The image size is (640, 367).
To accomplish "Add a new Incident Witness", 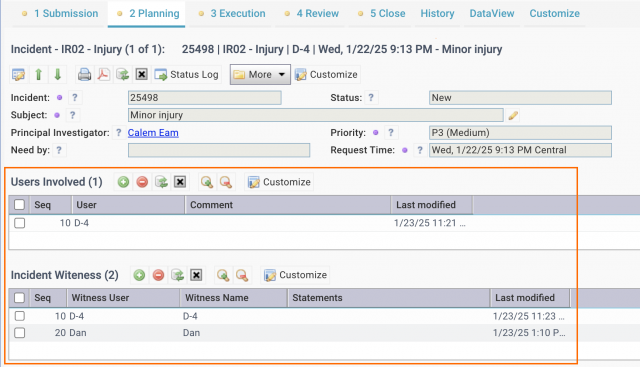I will tap(139, 275).
